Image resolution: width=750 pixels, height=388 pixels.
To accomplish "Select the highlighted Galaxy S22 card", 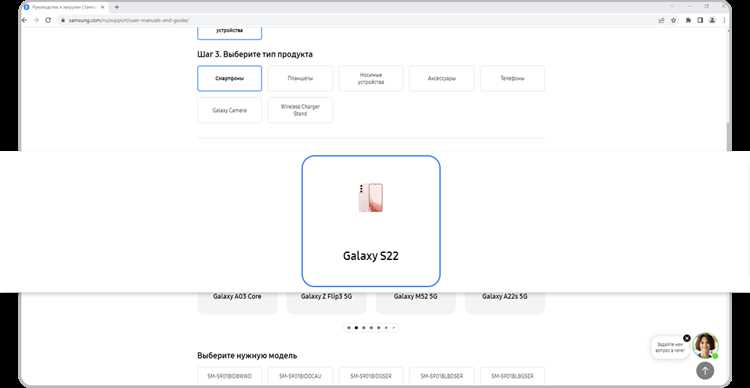I will [371, 221].
